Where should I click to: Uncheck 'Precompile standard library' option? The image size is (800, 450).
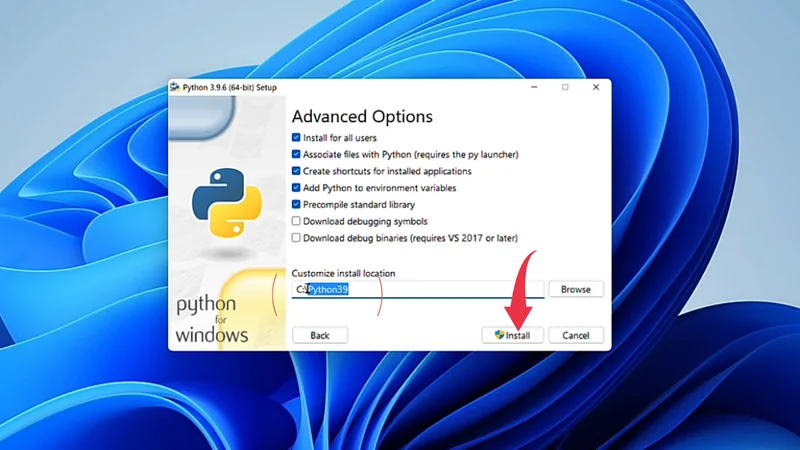point(296,204)
